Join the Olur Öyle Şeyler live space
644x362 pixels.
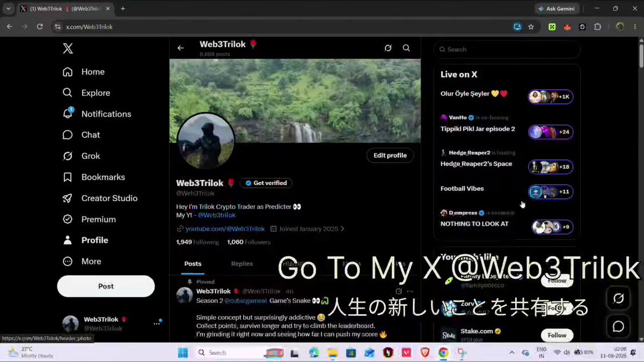(x=551, y=97)
